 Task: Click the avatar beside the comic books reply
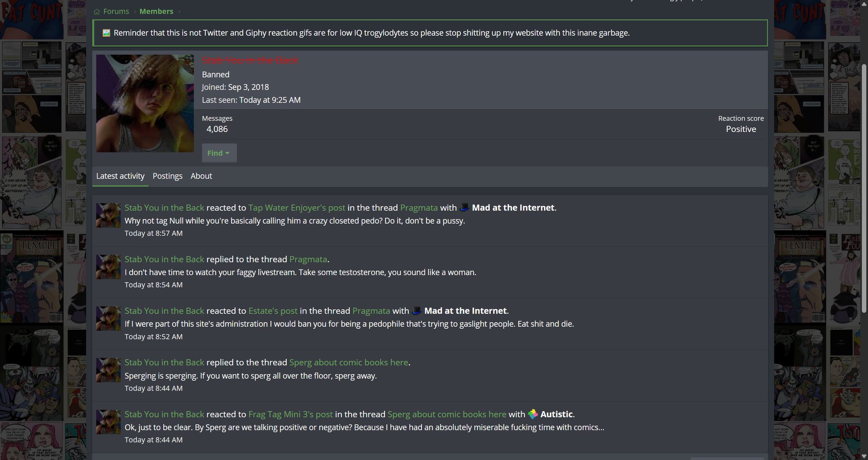(108, 370)
